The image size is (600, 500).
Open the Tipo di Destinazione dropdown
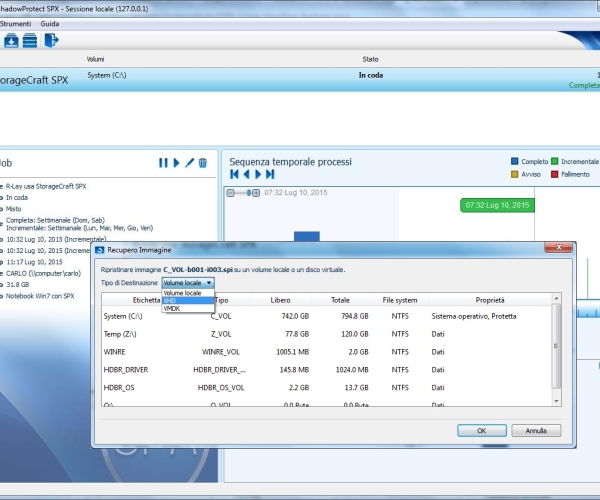click(x=188, y=283)
